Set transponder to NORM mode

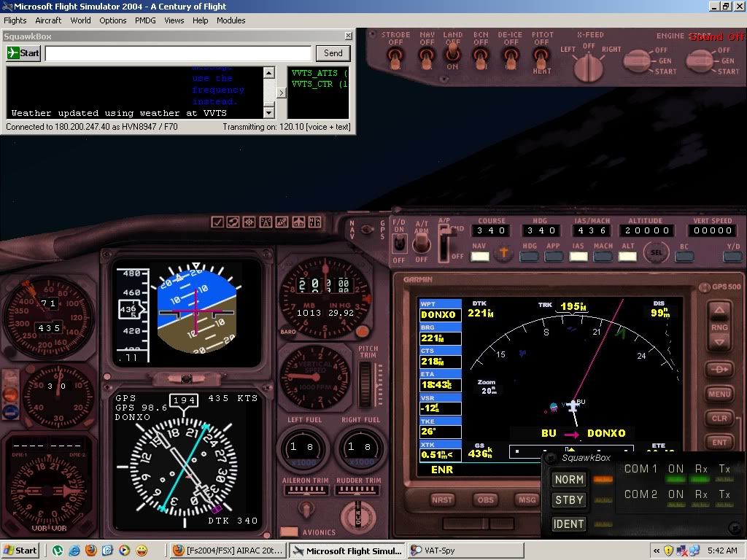click(569, 480)
